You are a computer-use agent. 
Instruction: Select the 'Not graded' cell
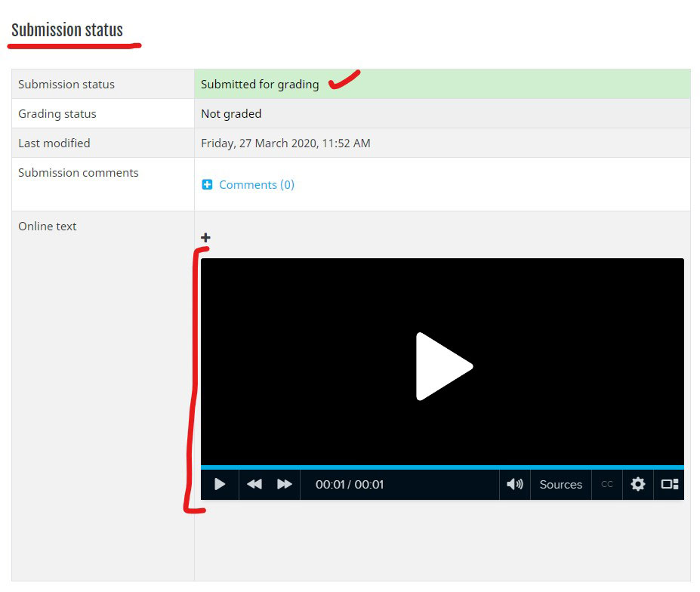click(442, 113)
